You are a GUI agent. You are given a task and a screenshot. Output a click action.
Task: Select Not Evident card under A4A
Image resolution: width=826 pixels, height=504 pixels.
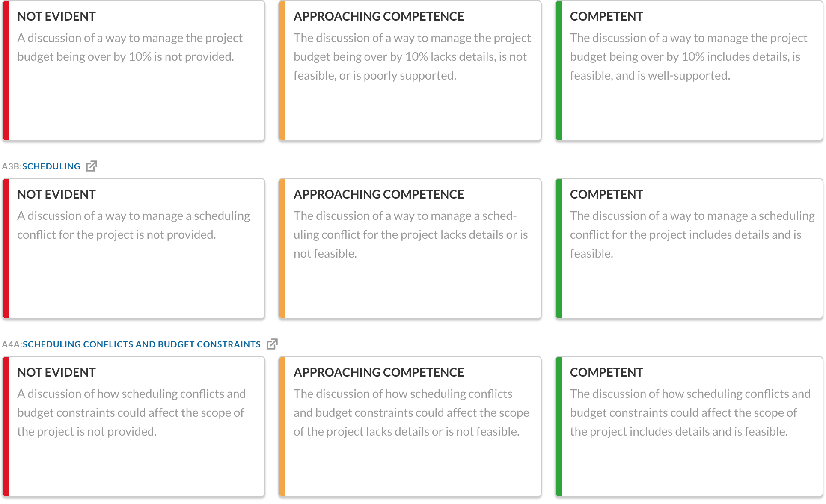(x=134, y=427)
